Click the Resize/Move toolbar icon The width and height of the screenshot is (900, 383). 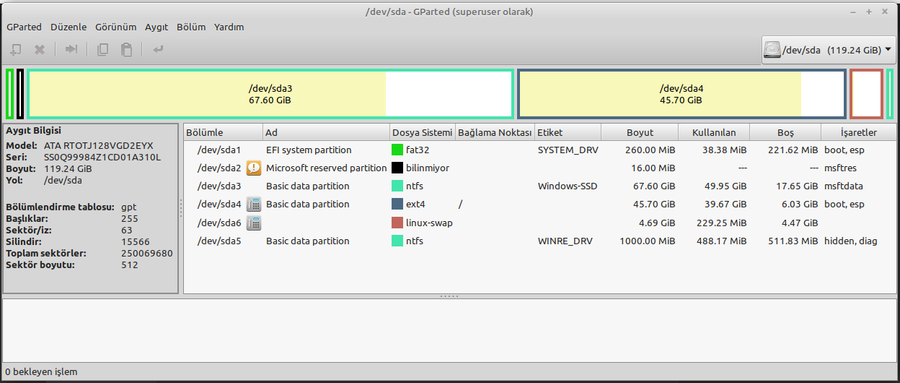[x=71, y=50]
